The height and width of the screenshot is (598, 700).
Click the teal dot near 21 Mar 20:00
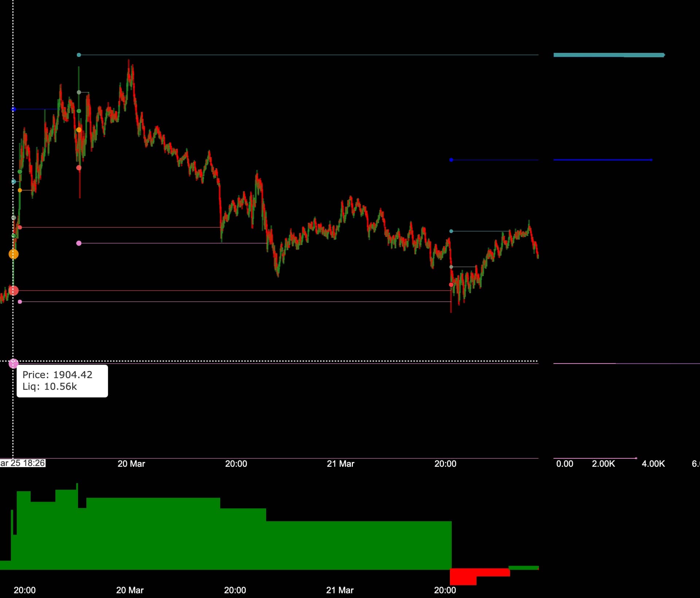451,231
